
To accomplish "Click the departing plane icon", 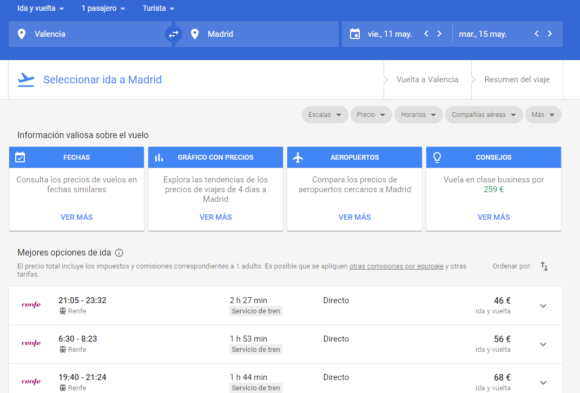I will [26, 80].
